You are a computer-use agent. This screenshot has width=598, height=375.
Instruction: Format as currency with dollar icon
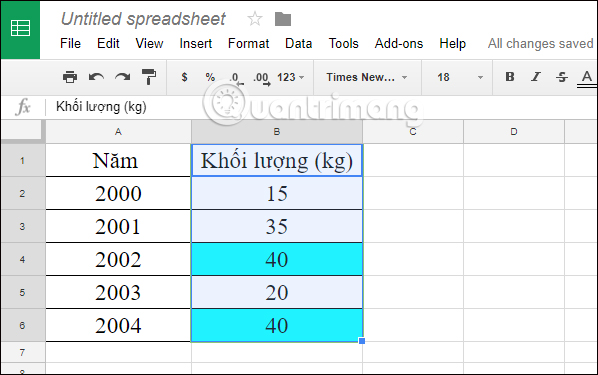pos(184,77)
